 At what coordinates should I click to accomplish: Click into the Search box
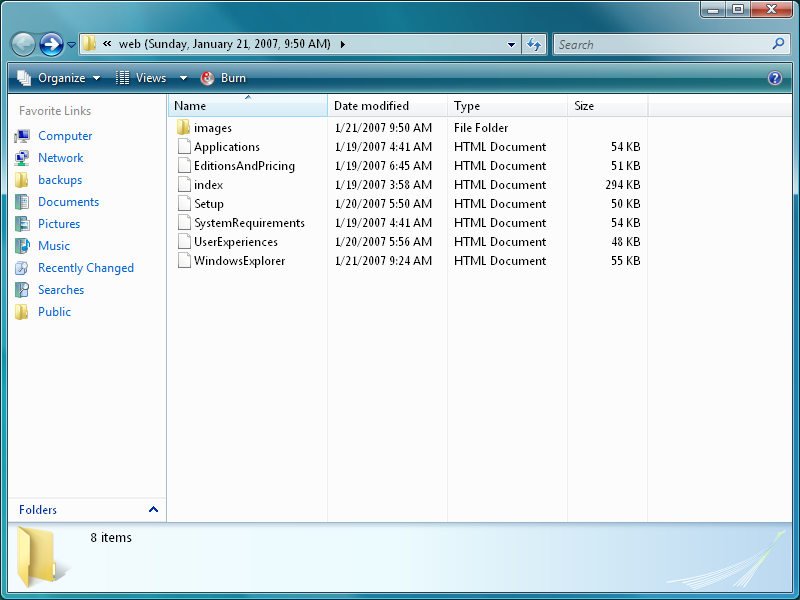(663, 44)
